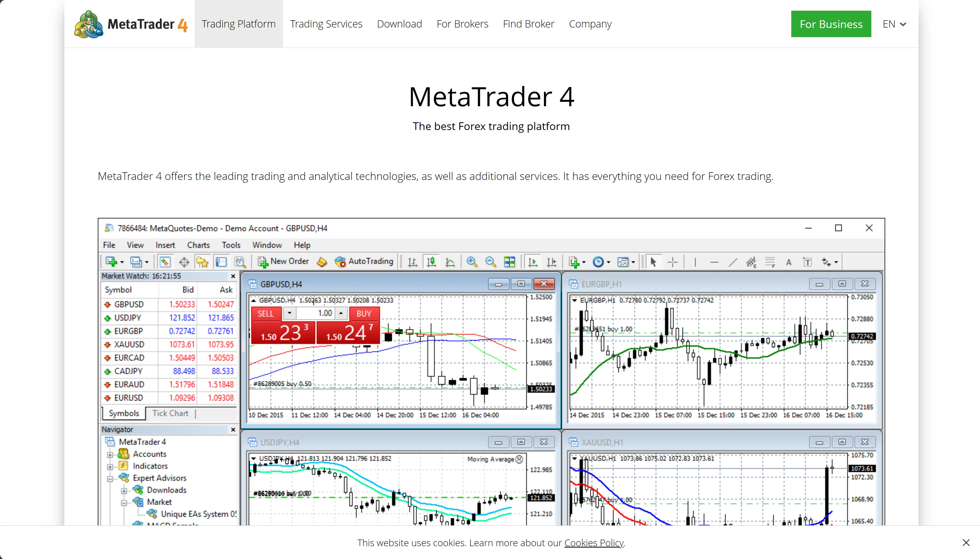Select the Crosshair tool
This screenshot has width=980, height=559.
coord(672,262)
